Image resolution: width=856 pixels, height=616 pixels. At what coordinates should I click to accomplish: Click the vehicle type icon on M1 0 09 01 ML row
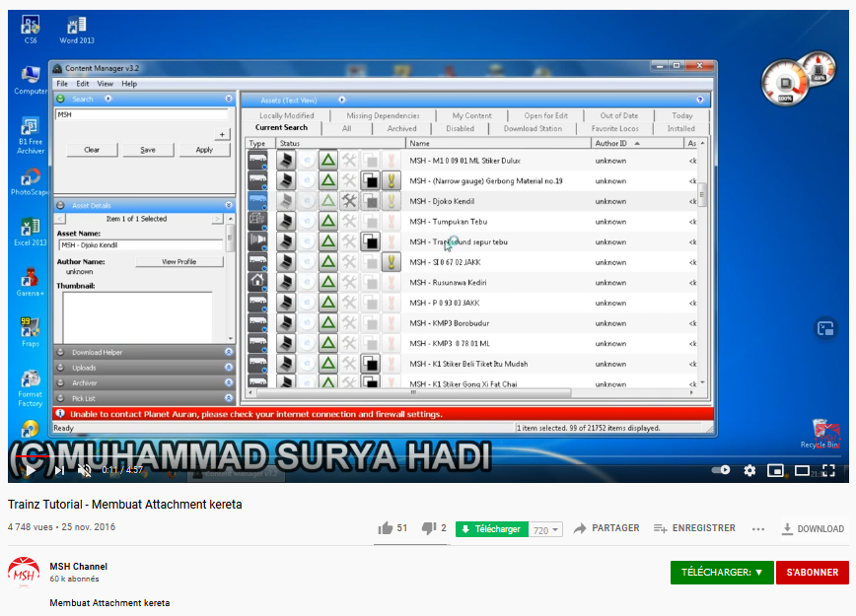tap(257, 160)
